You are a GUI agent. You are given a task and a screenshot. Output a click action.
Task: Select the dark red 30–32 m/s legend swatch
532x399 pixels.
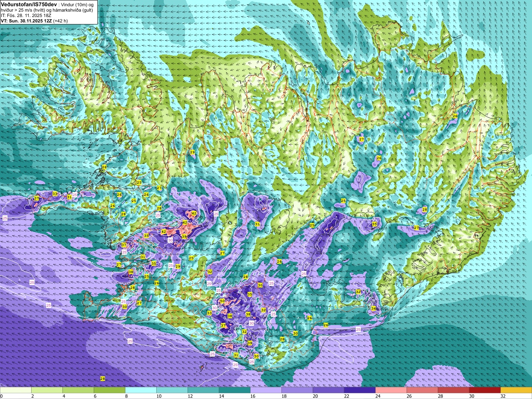point(485,390)
